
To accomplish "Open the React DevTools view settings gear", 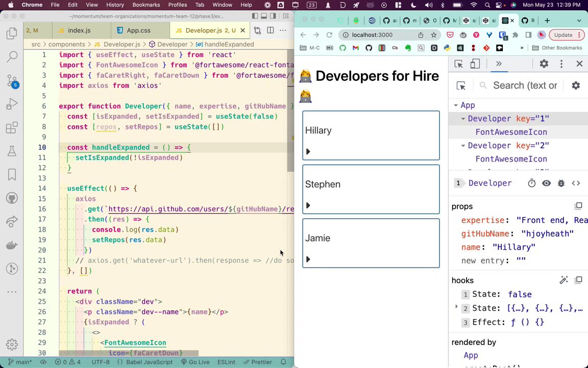I will click(576, 86).
